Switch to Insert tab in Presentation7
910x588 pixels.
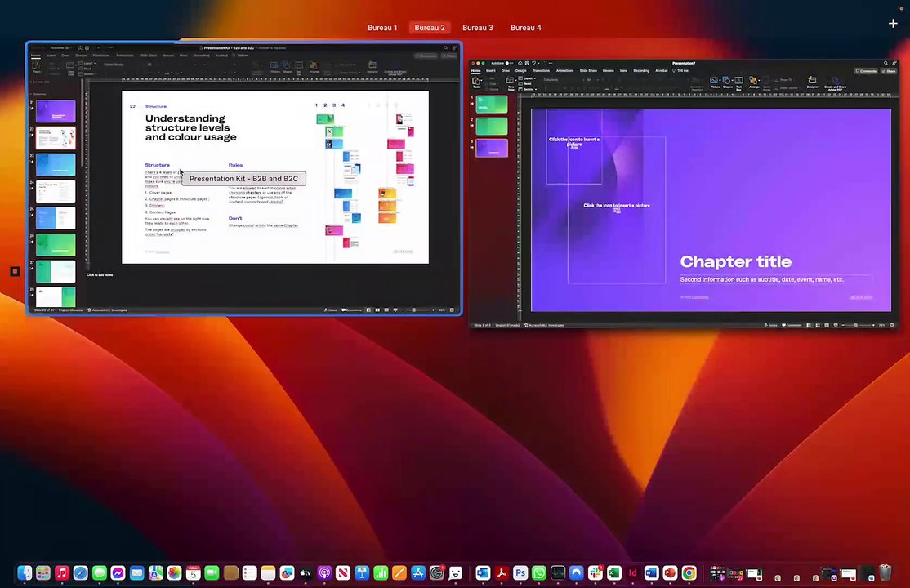tap(491, 71)
